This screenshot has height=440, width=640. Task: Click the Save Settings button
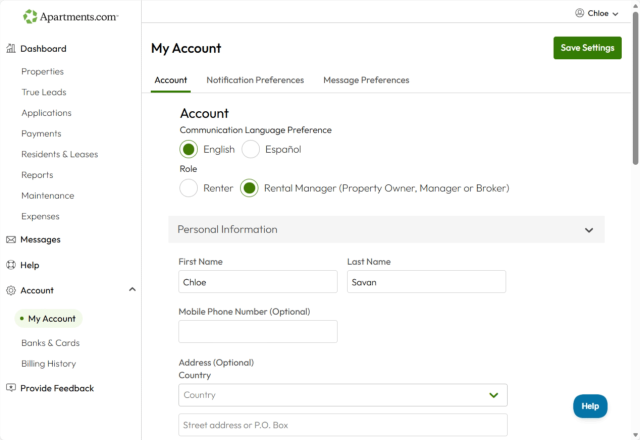pyautogui.click(x=587, y=48)
